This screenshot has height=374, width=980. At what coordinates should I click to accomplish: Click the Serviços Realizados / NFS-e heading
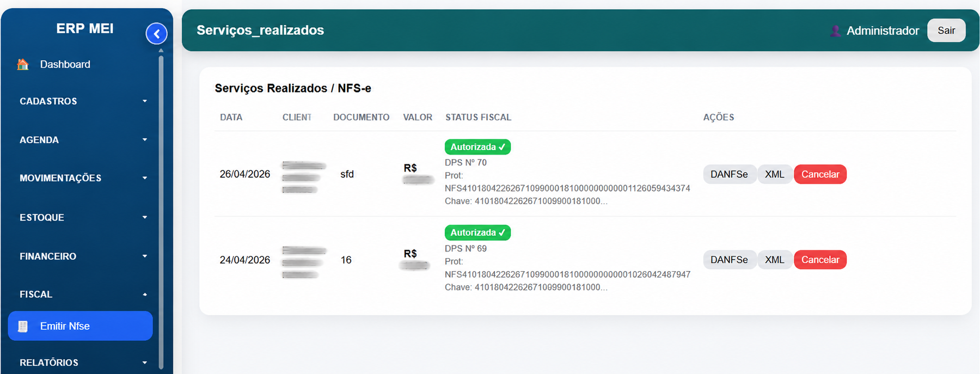[x=293, y=88]
